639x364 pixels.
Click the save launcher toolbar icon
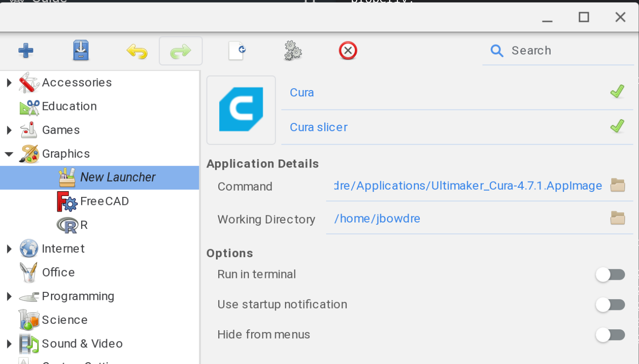(81, 50)
